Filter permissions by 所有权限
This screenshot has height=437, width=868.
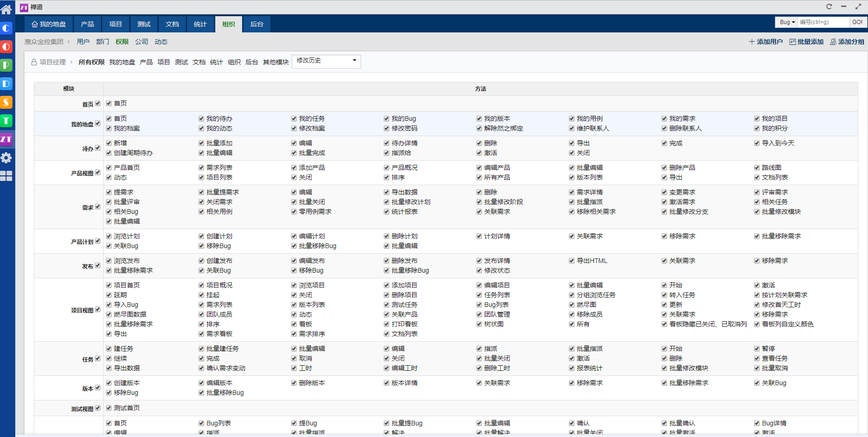[92, 62]
